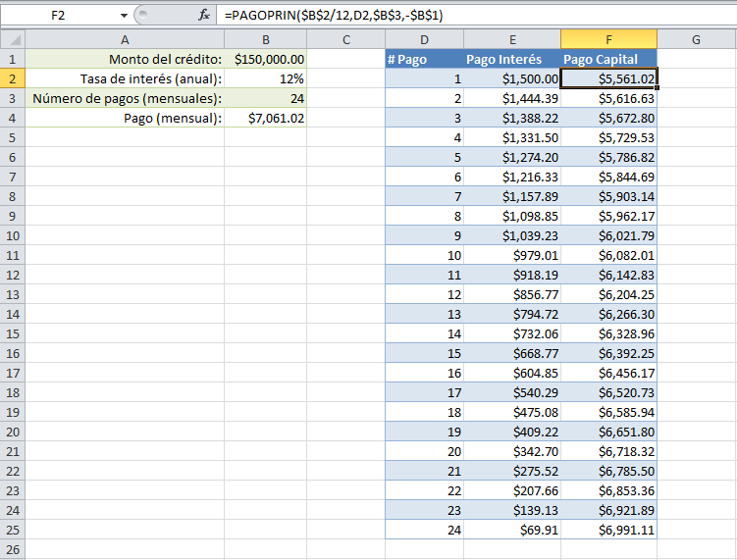Viewport: 737px width, 560px height.
Task: Select row 2 header
Action: click(x=13, y=78)
